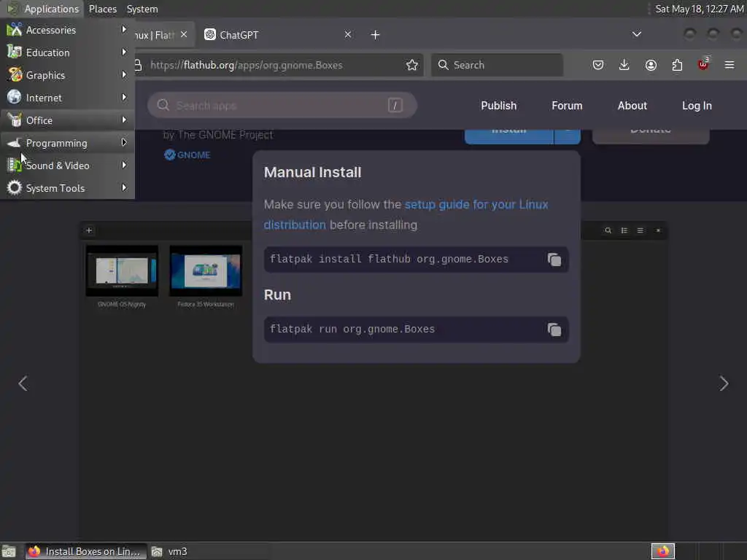Bookmark this page with the star icon
This screenshot has width=747, height=560.
(412, 65)
